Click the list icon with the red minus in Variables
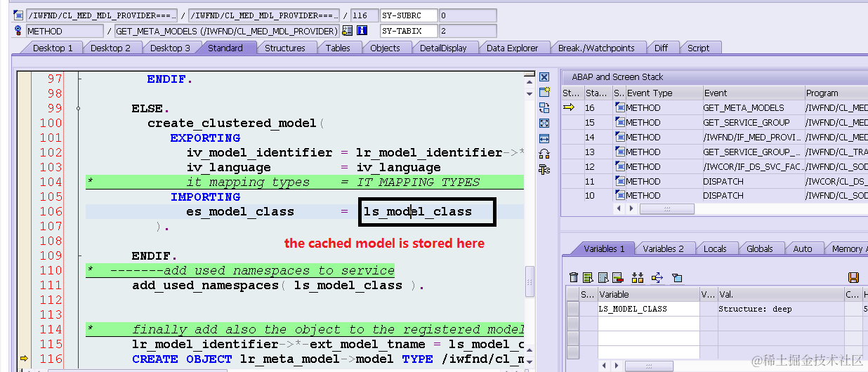The height and width of the screenshot is (372, 868). point(618,278)
